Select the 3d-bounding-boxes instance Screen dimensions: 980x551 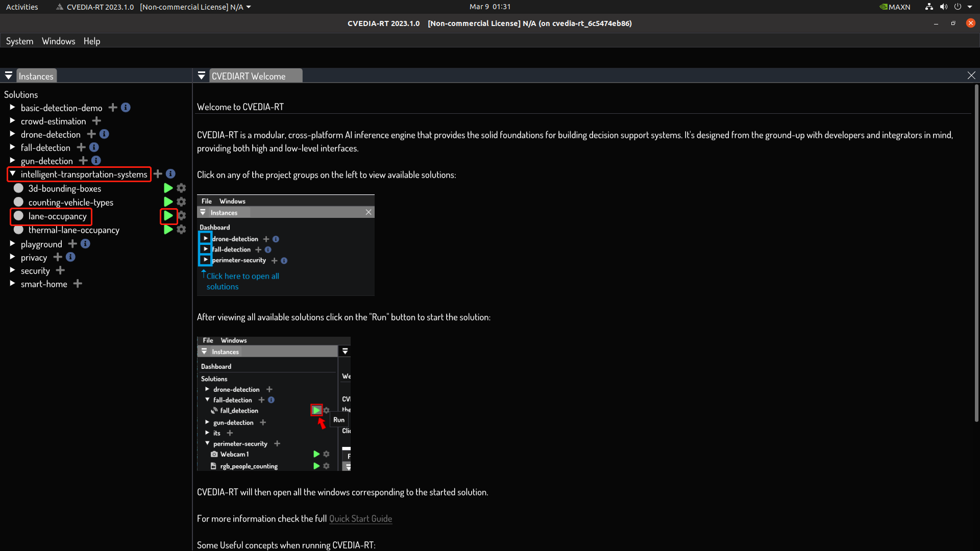[x=65, y=189]
